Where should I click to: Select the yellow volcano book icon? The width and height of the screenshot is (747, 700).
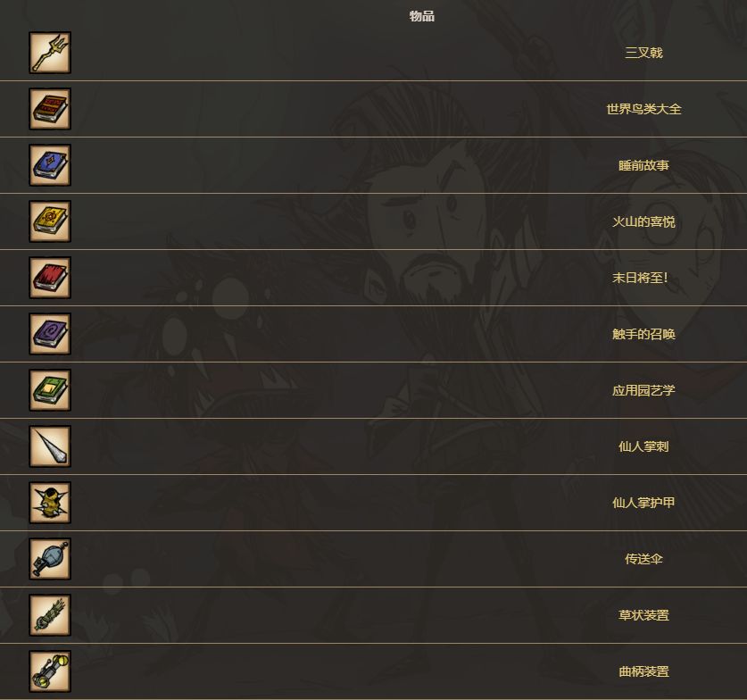[x=50, y=221]
